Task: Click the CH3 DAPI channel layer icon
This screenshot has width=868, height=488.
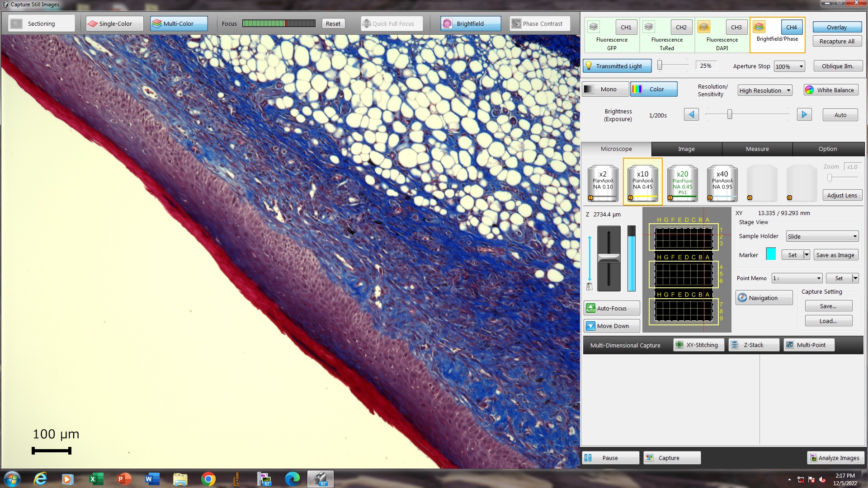Action: [704, 27]
